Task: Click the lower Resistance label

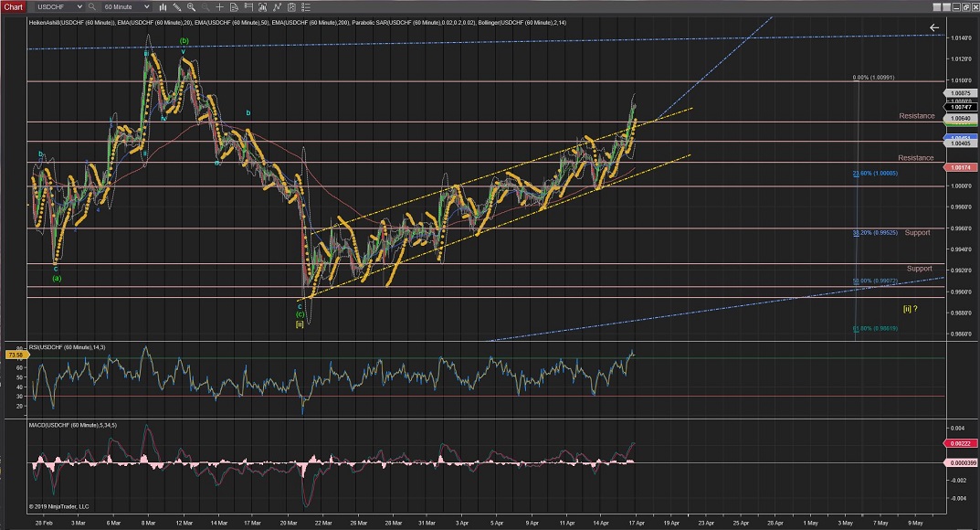Action: click(916, 157)
